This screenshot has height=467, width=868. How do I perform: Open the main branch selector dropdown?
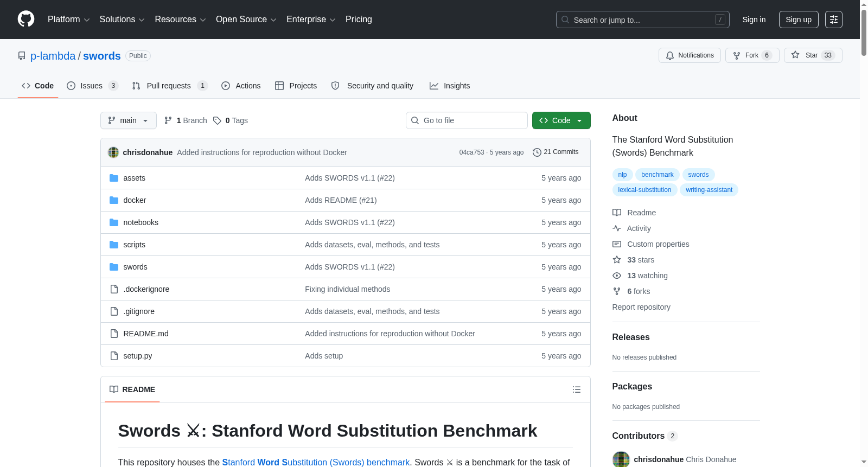(x=129, y=120)
